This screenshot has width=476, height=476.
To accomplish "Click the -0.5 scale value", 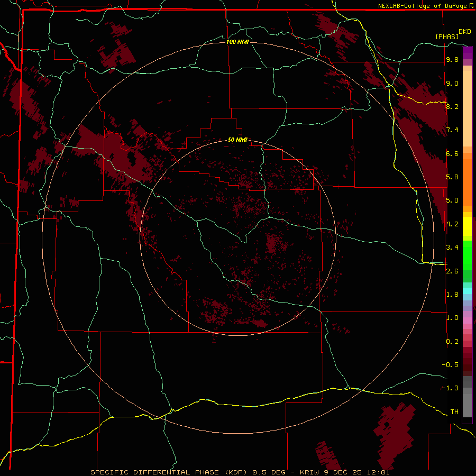I will (450, 365).
